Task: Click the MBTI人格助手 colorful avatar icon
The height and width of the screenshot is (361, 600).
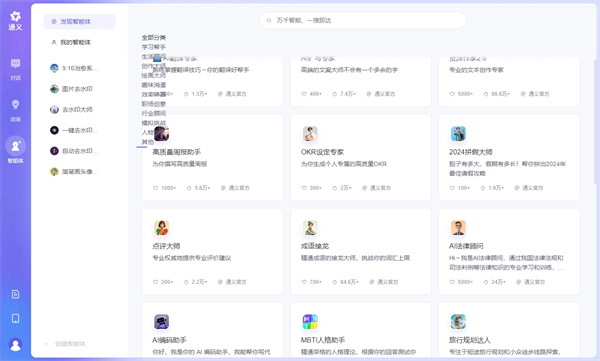Action: tap(310, 322)
